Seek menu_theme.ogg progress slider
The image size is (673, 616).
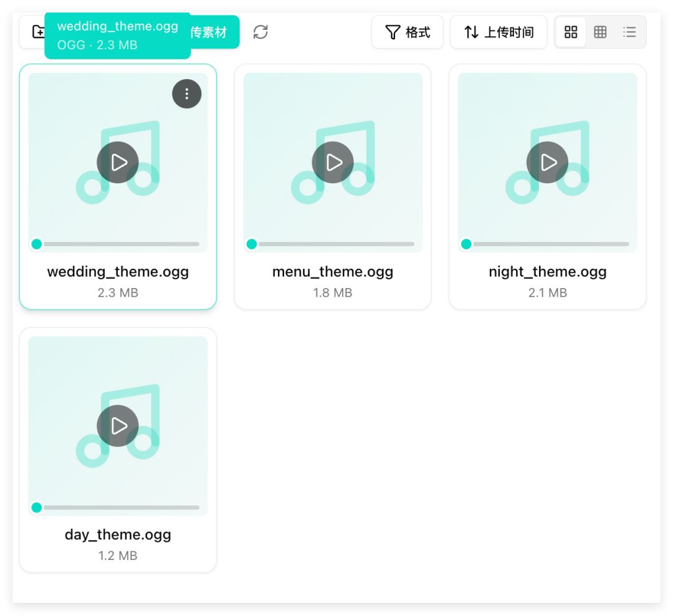pyautogui.click(x=331, y=244)
